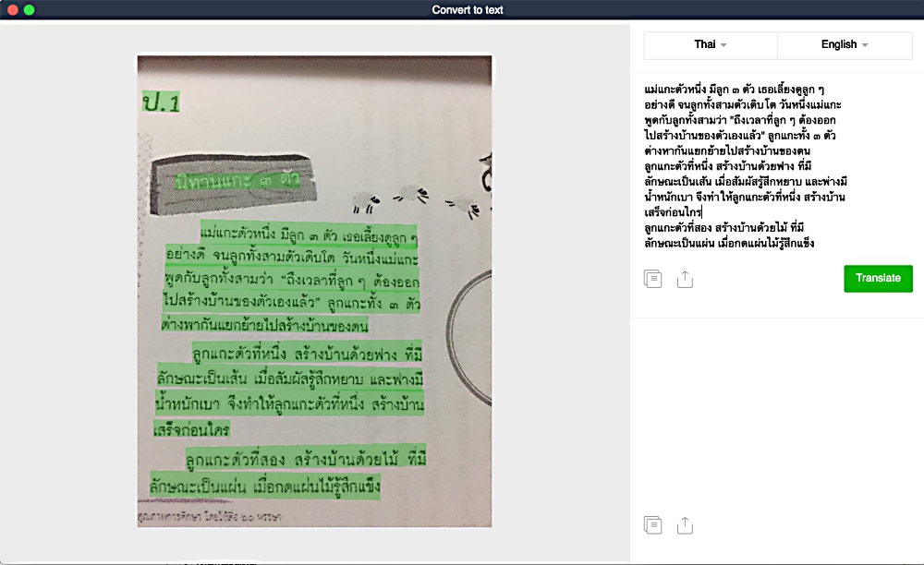This screenshot has height=565, width=924.
Task: Click the sheep illustration in scanned page
Action: tap(411, 194)
